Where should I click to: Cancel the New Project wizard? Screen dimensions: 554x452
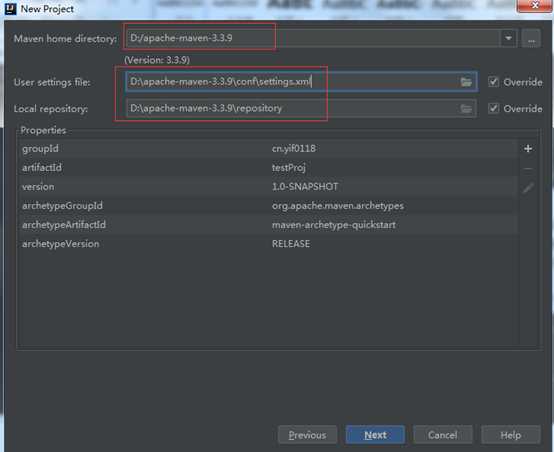443,435
